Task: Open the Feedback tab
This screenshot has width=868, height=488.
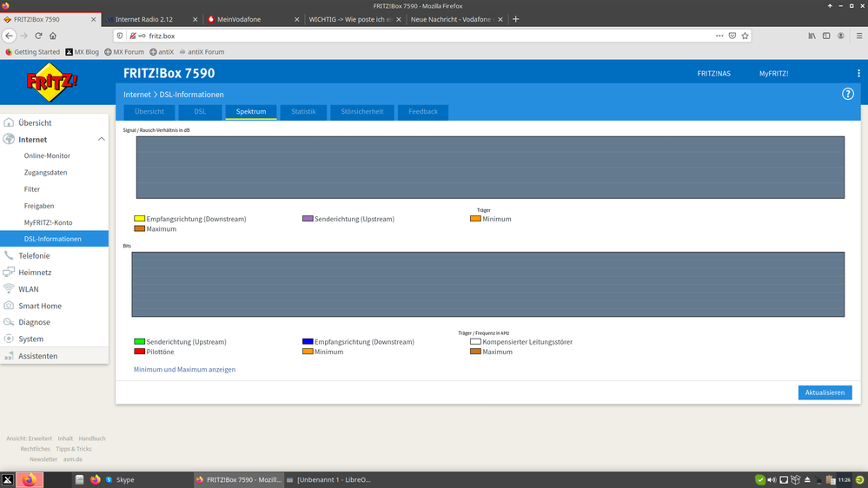Action: coord(423,112)
